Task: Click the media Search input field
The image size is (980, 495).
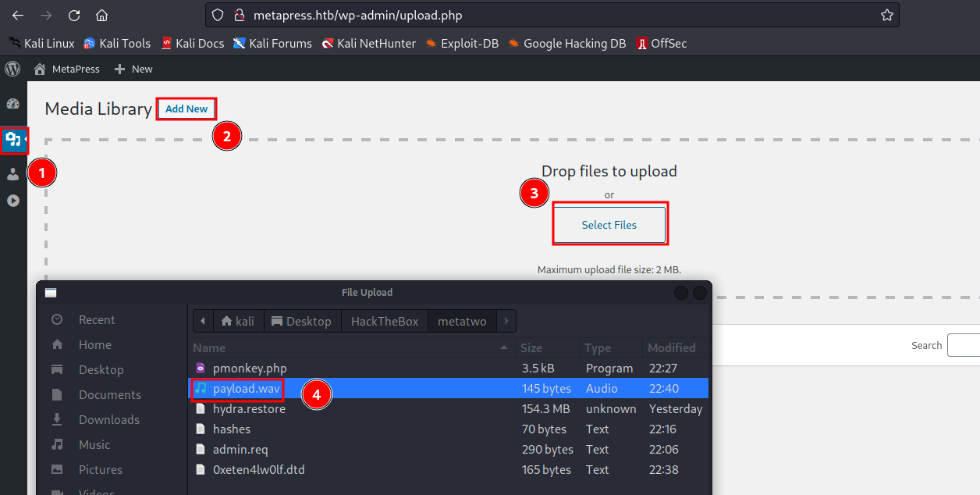Action: coord(963,345)
